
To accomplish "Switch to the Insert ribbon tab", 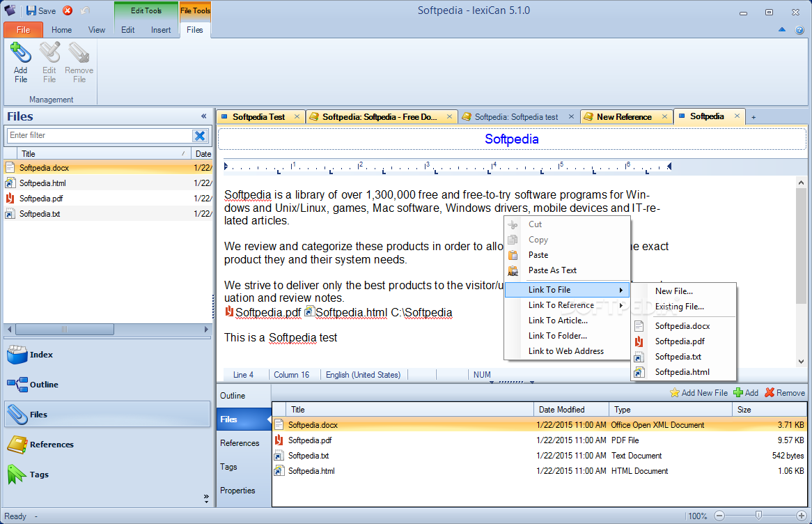I will 161,30.
